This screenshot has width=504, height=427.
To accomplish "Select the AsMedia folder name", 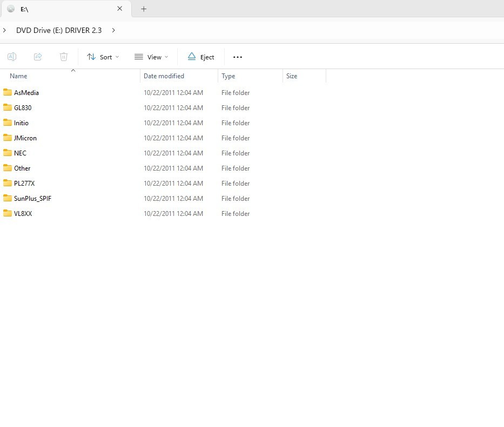I will [x=26, y=92].
